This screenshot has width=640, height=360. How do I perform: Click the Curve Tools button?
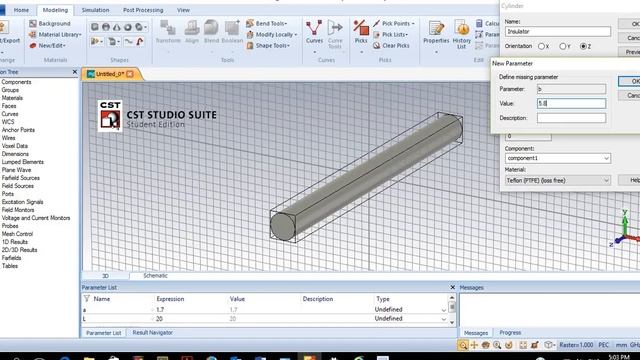pyautogui.click(x=335, y=34)
